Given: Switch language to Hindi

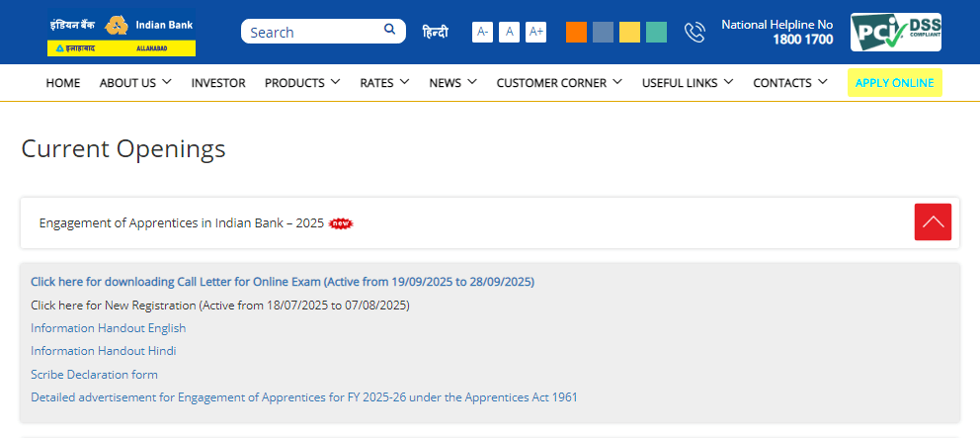Looking at the screenshot, I should pyautogui.click(x=435, y=32).
